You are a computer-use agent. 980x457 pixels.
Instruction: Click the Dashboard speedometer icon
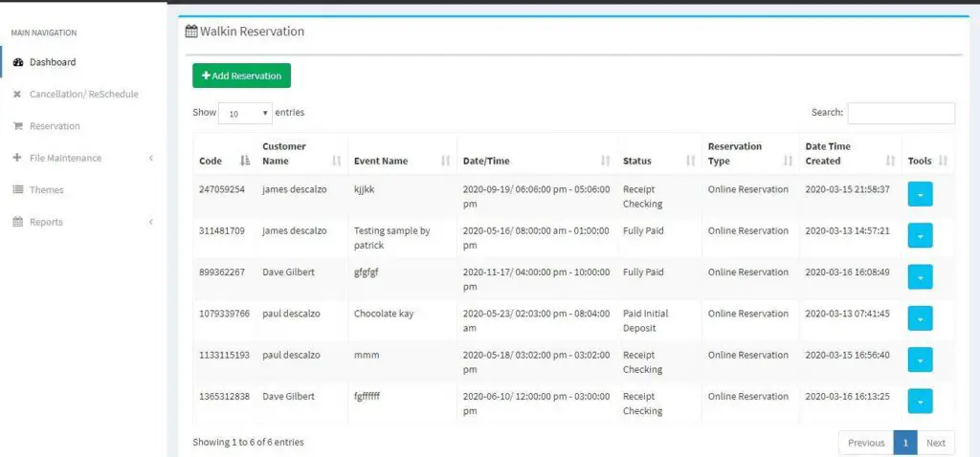coord(18,63)
